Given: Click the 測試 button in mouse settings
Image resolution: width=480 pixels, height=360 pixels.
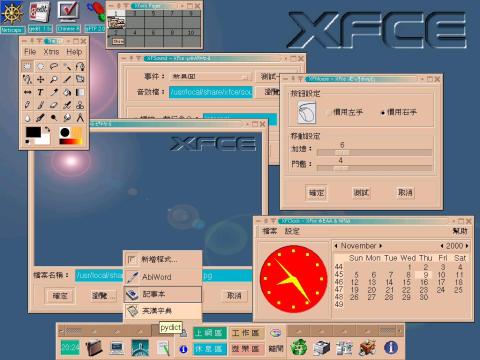Looking at the screenshot, I should pyautogui.click(x=361, y=193).
